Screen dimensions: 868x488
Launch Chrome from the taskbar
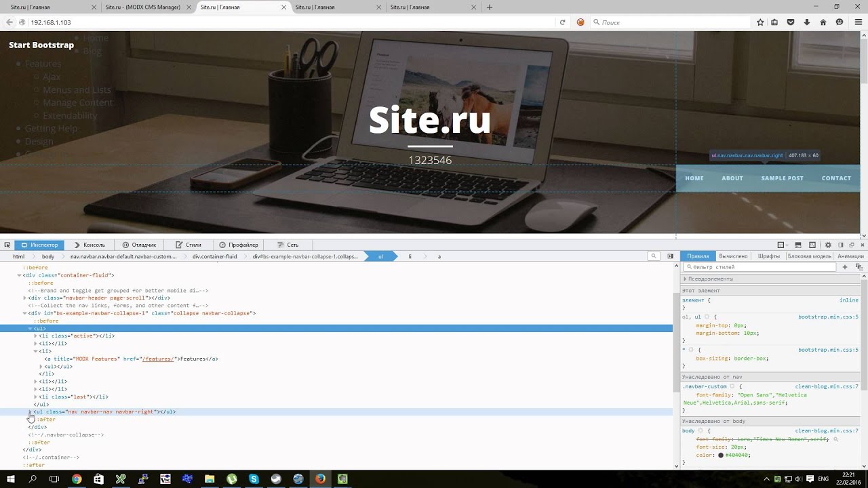pos(77,479)
